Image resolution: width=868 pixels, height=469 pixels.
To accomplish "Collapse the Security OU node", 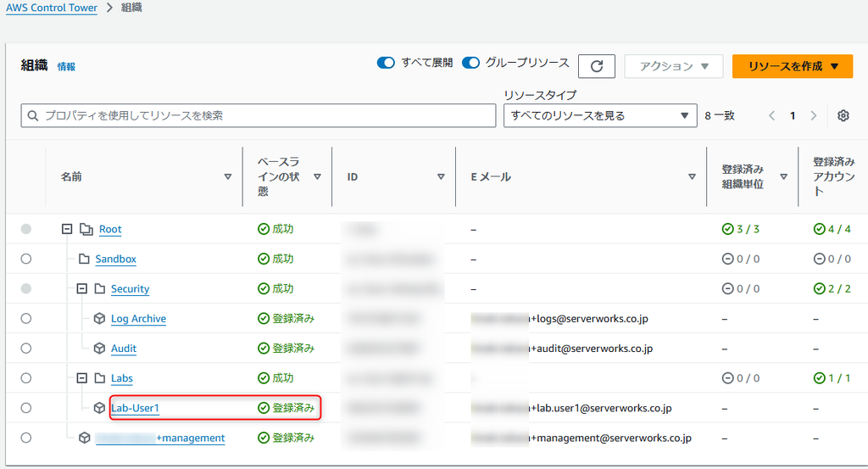I will pos(82,288).
